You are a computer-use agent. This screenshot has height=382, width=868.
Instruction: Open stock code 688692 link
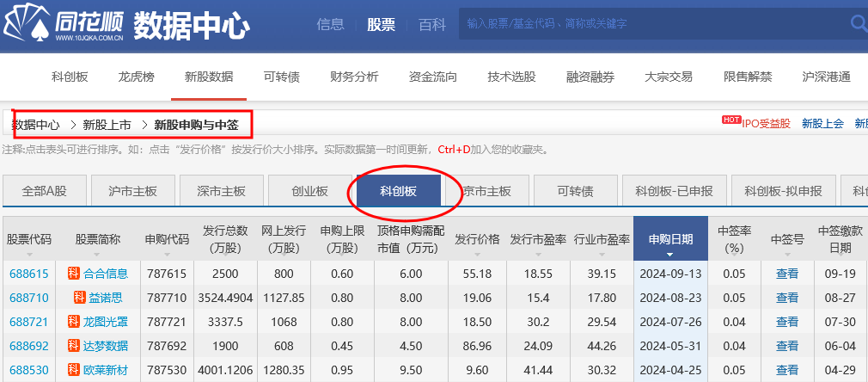click(28, 346)
